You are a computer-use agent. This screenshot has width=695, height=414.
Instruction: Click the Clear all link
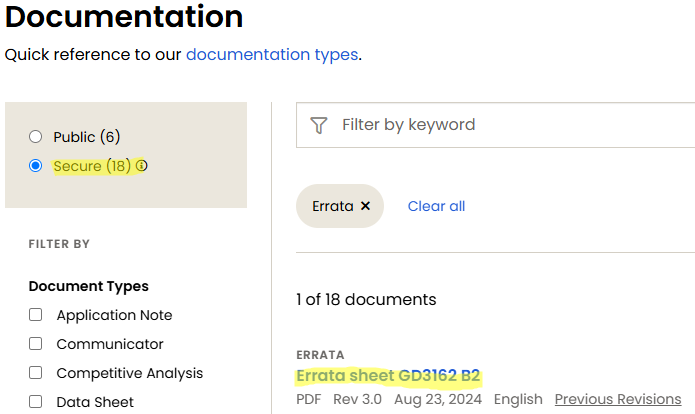click(436, 206)
